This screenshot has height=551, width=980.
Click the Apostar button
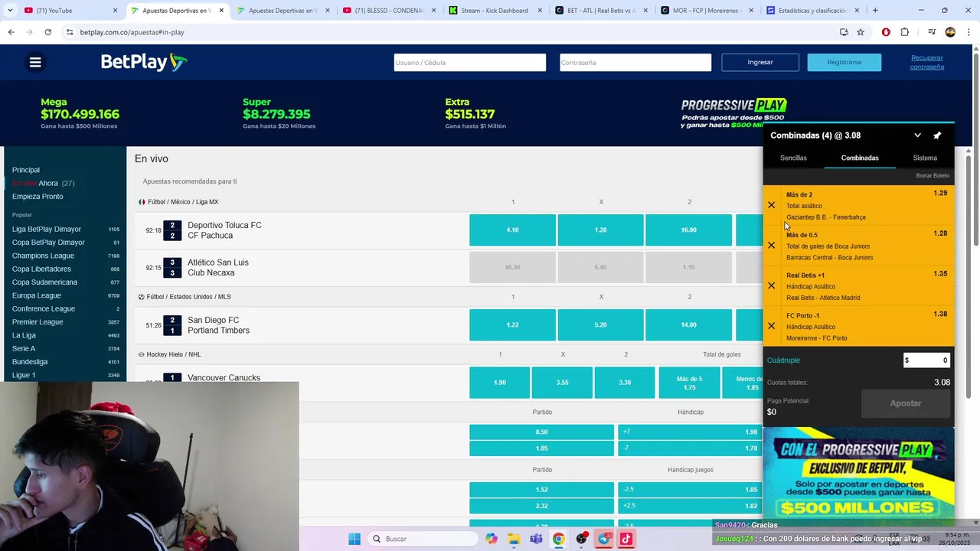[906, 403]
